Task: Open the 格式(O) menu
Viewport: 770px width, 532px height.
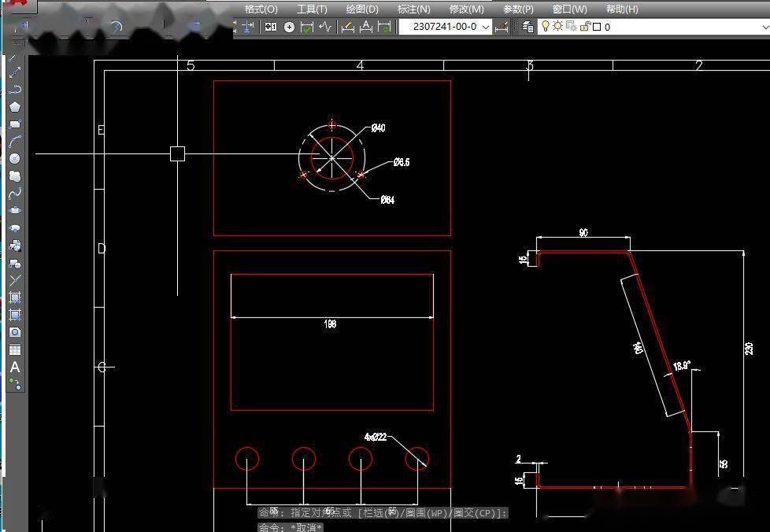Action: [x=261, y=9]
